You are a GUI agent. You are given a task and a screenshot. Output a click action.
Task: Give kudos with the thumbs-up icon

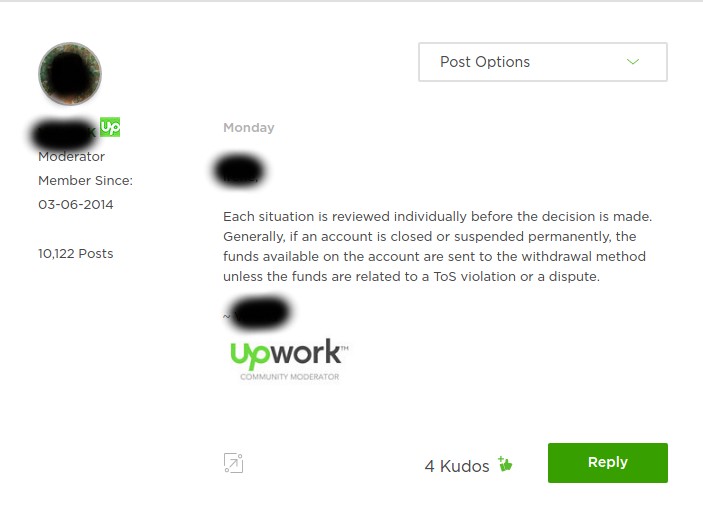[505, 464]
